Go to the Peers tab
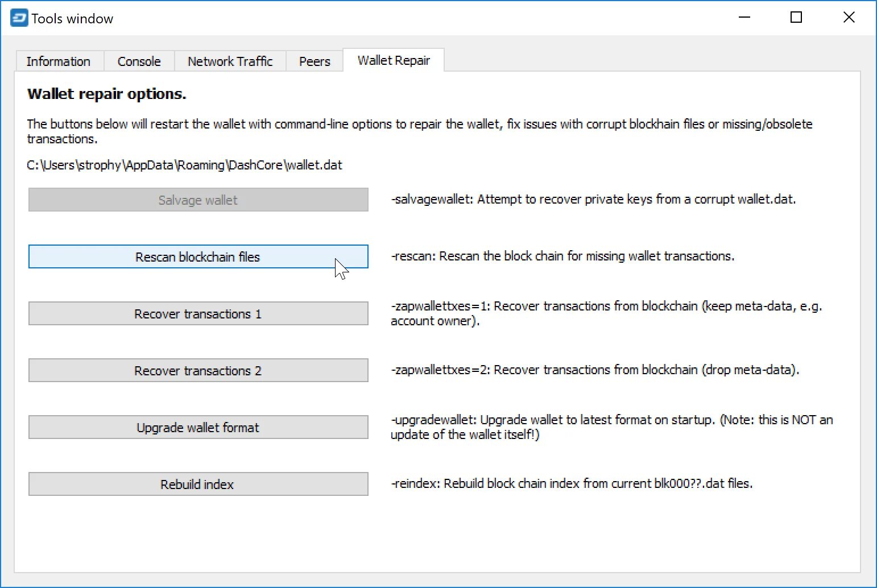The image size is (877, 588). click(x=315, y=61)
